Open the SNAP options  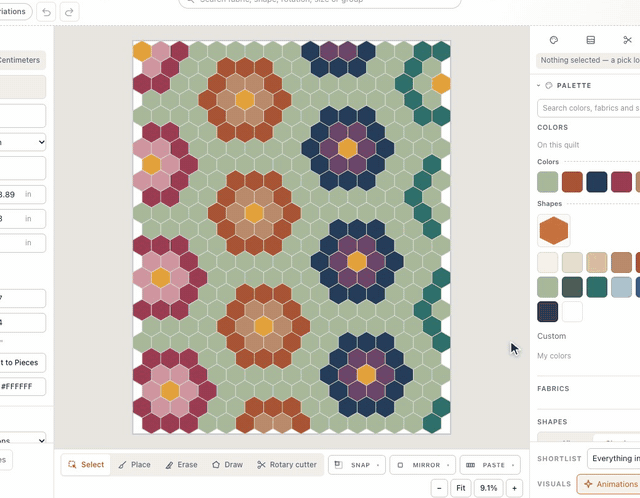pos(357,465)
